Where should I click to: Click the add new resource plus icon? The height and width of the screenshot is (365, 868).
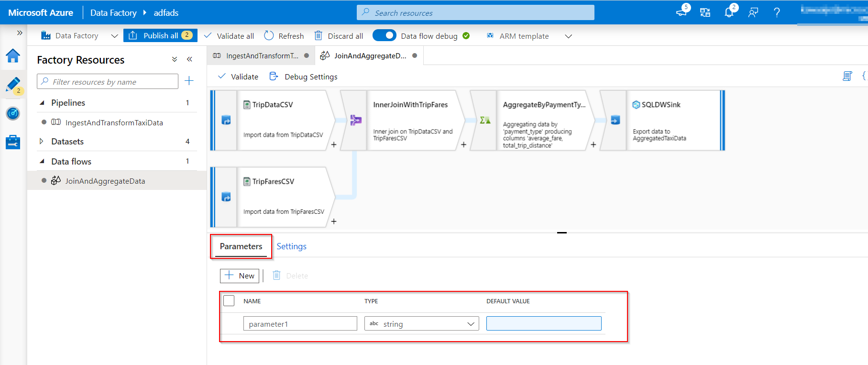[x=189, y=81]
